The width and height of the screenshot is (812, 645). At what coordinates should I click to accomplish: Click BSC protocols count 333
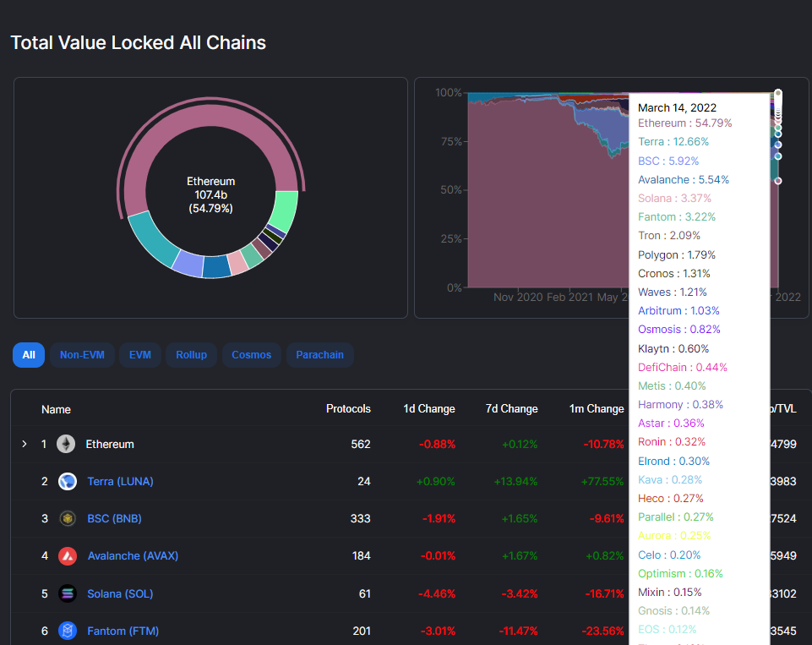pyautogui.click(x=361, y=518)
